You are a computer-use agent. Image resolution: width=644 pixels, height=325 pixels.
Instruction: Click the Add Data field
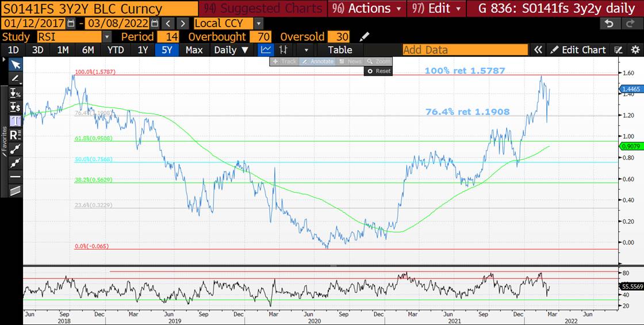[465, 50]
